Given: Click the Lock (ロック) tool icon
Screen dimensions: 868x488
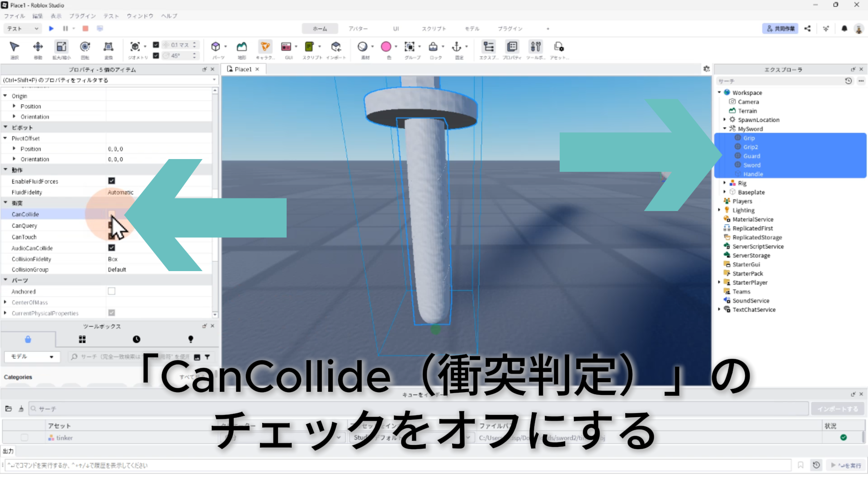Looking at the screenshot, I should coord(433,47).
